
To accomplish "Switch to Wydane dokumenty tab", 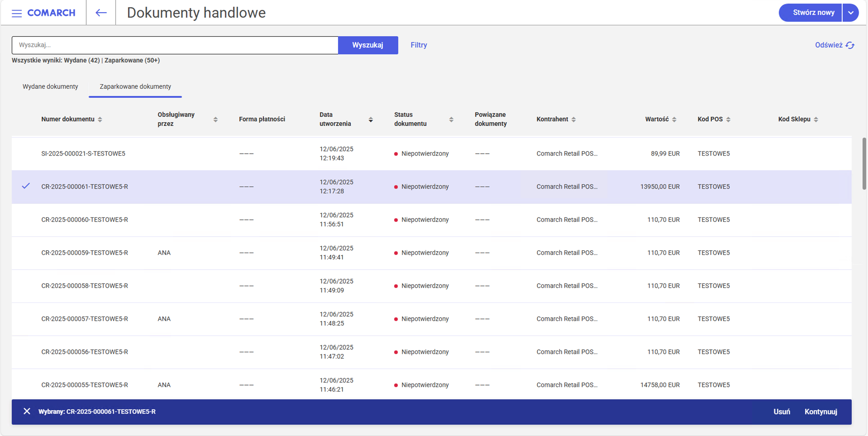I will click(50, 86).
